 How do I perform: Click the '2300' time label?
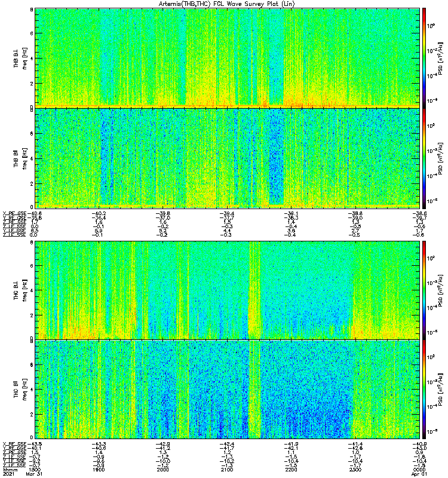(355, 470)
